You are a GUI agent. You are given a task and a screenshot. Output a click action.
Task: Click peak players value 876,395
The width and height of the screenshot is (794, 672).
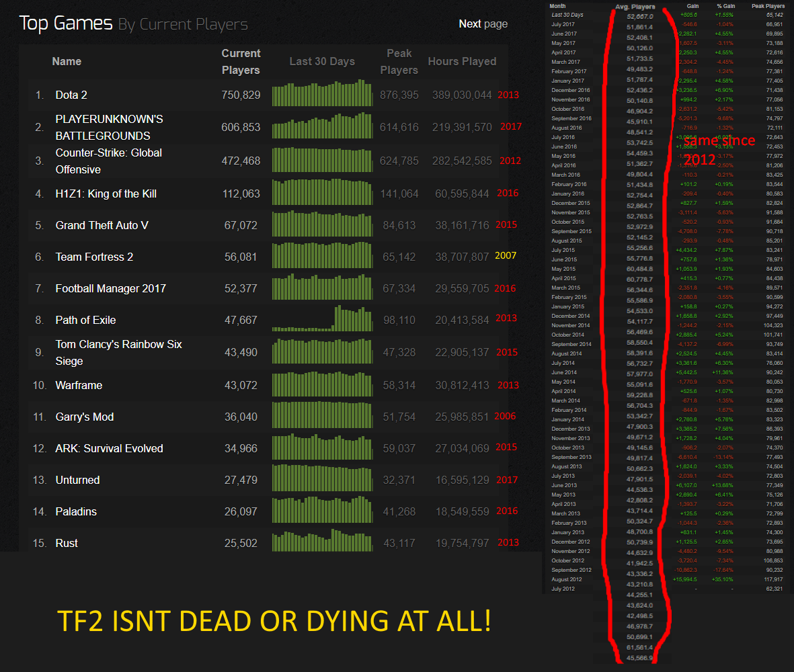[x=399, y=95]
